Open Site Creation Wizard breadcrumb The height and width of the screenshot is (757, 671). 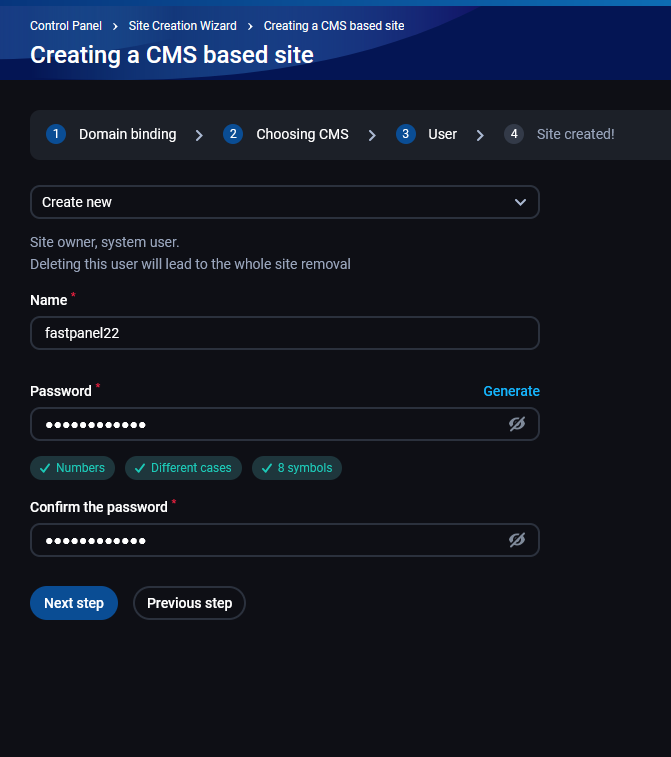click(x=182, y=25)
